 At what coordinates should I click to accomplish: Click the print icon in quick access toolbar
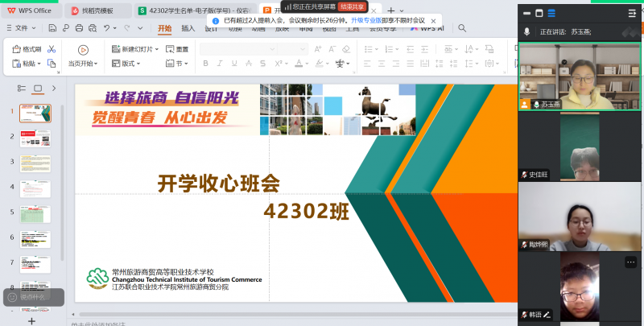click(x=79, y=28)
